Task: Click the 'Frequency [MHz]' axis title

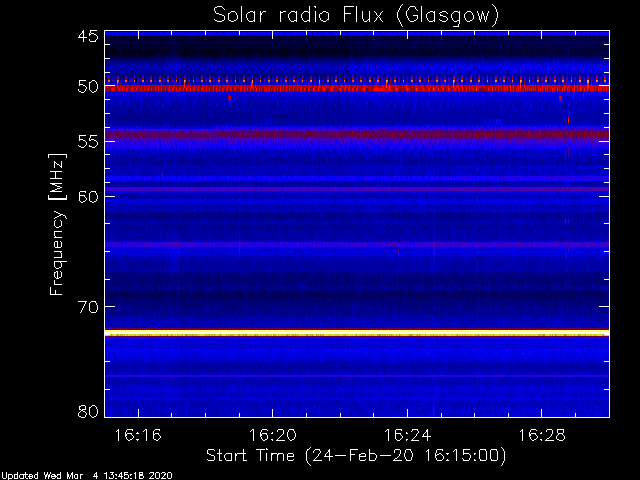Action: [x=57, y=224]
